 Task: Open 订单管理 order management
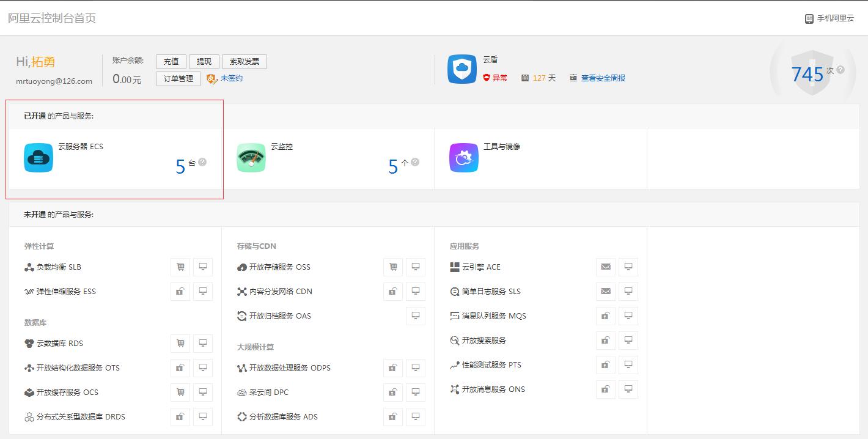point(177,79)
